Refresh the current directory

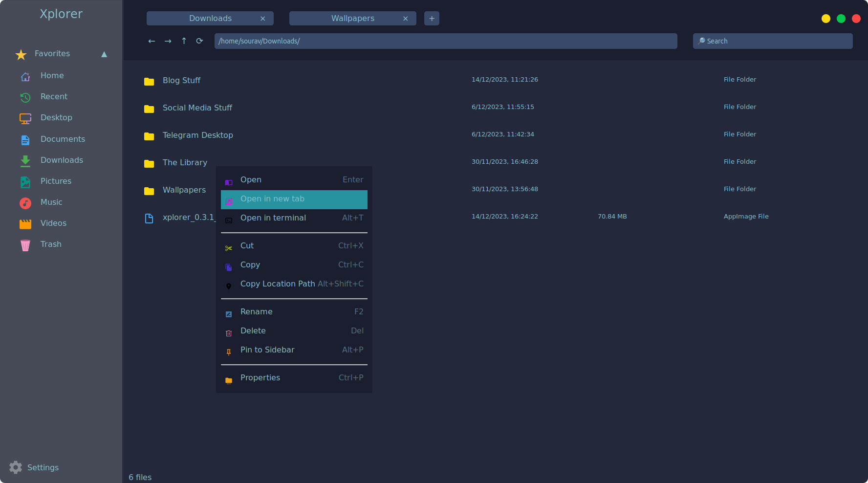(x=199, y=41)
